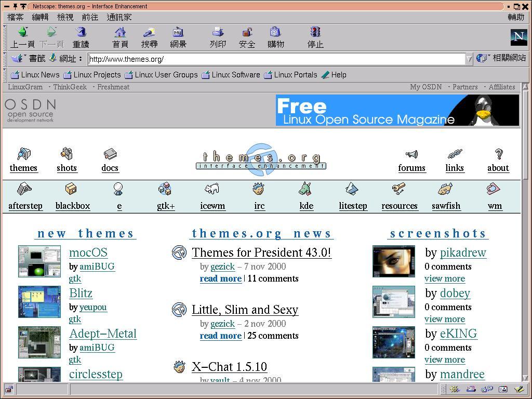The image size is (532, 399).
Task: Click the e (Enlightenment) category icon
Action: click(118, 189)
